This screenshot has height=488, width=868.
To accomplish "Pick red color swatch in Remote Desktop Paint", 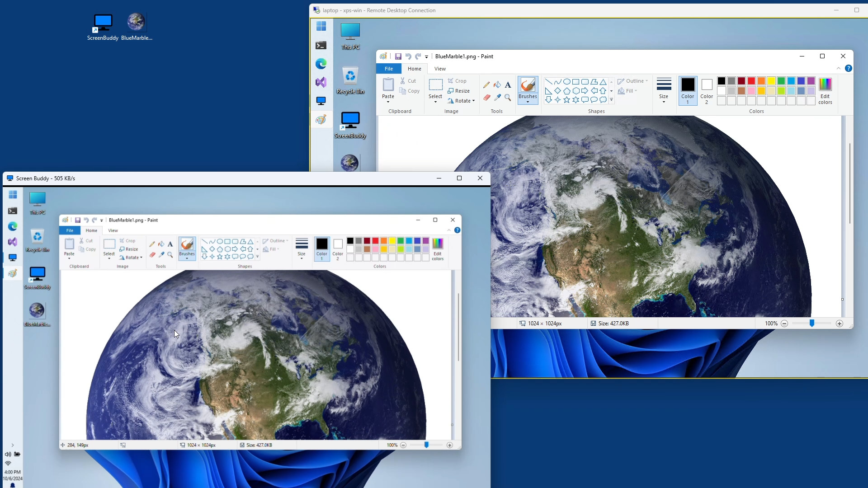I will (751, 81).
